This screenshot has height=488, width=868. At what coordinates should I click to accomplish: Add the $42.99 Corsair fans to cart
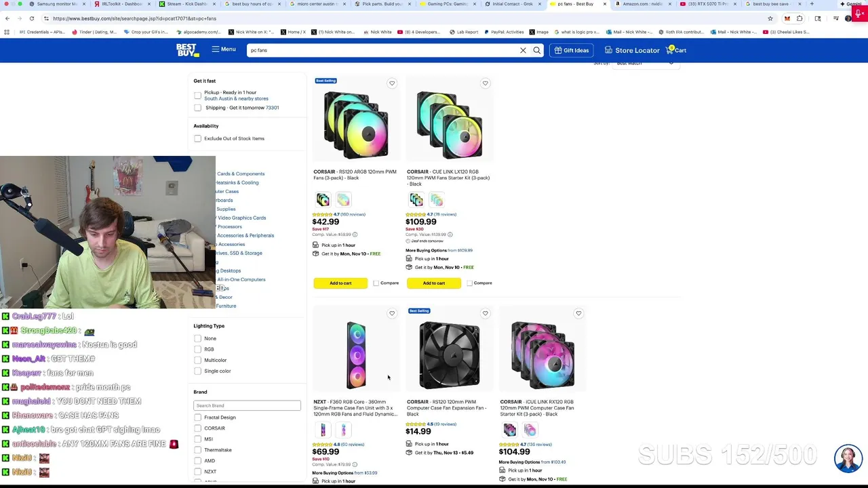(x=340, y=283)
